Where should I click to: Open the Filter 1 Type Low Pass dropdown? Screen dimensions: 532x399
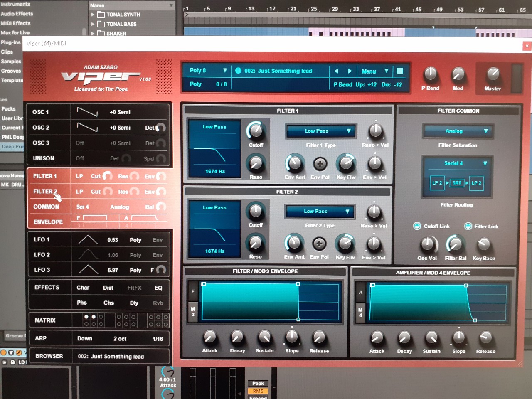321,131
